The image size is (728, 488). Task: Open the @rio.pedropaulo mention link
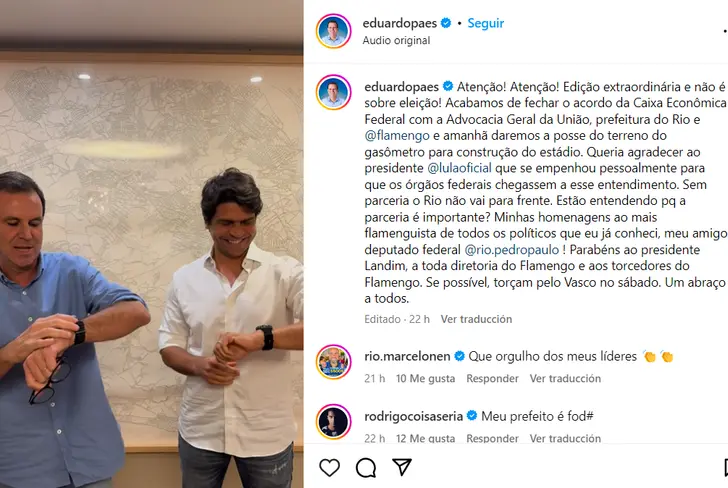512,250
